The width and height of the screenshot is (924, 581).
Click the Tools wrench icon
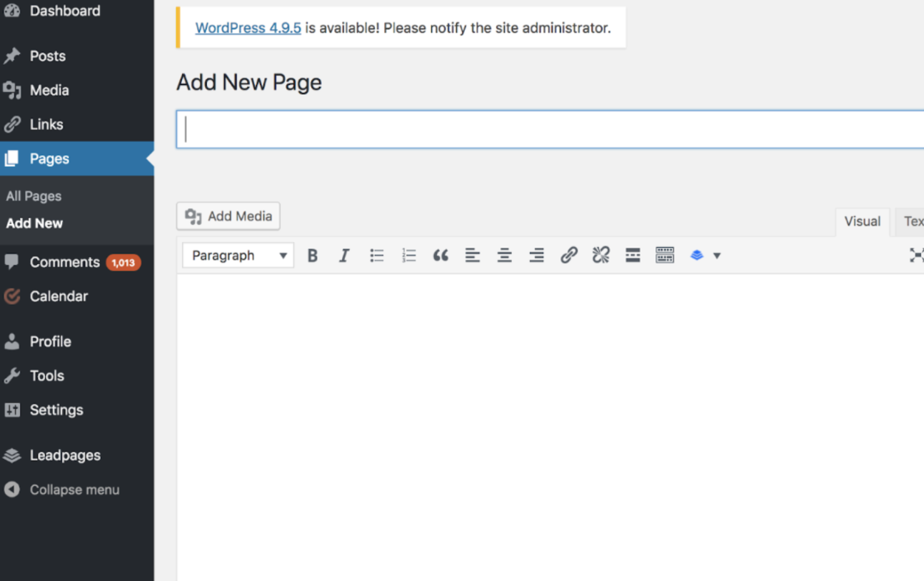(x=12, y=375)
